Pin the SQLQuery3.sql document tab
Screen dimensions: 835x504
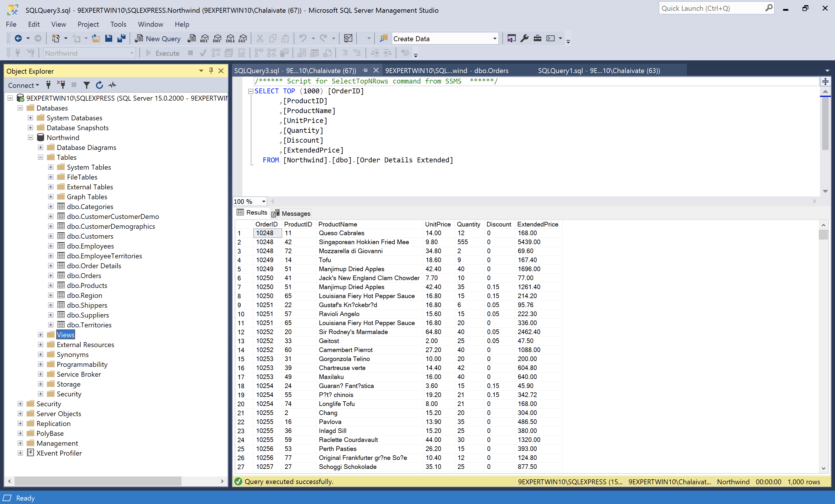pos(365,70)
